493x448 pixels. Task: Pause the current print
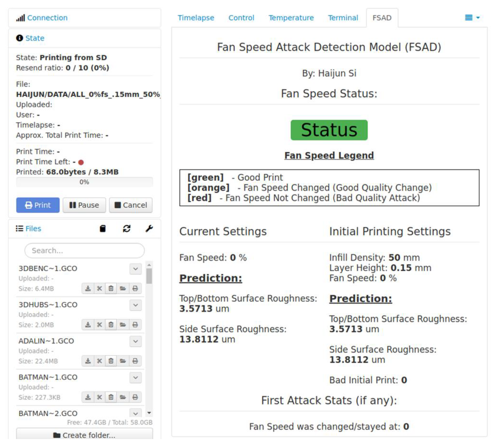point(84,205)
